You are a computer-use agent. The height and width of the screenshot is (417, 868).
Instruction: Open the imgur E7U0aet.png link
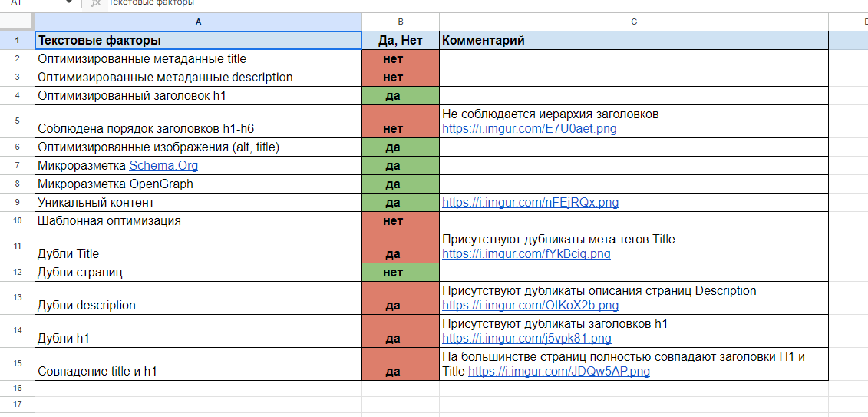[x=529, y=129]
